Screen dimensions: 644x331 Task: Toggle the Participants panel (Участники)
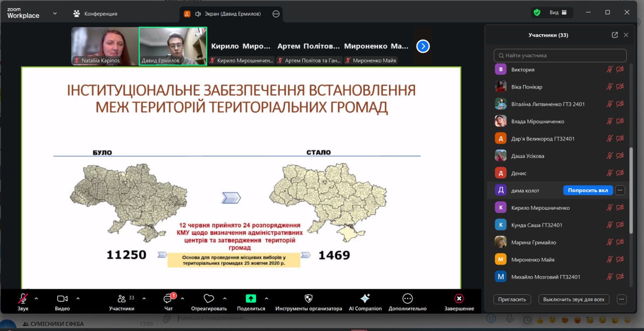[122, 299]
